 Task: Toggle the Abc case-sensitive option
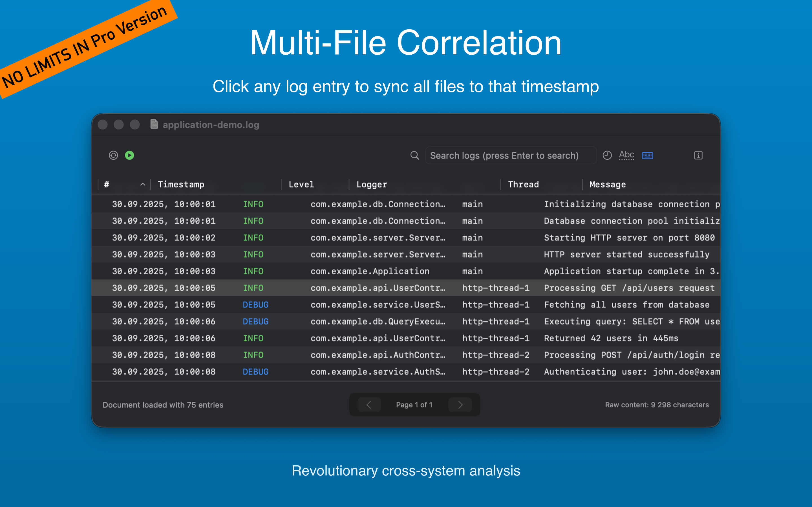click(626, 155)
